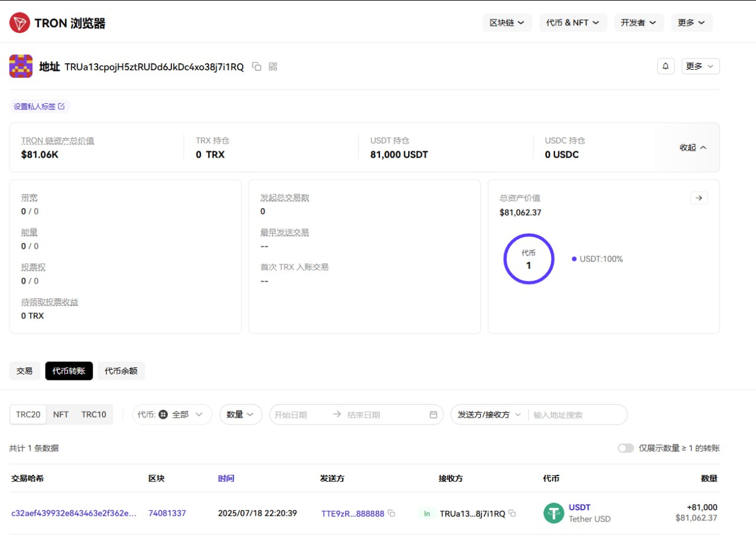This screenshot has width=756, height=541.
Task: Click the USDT:100% chart legend
Action: coord(597,259)
